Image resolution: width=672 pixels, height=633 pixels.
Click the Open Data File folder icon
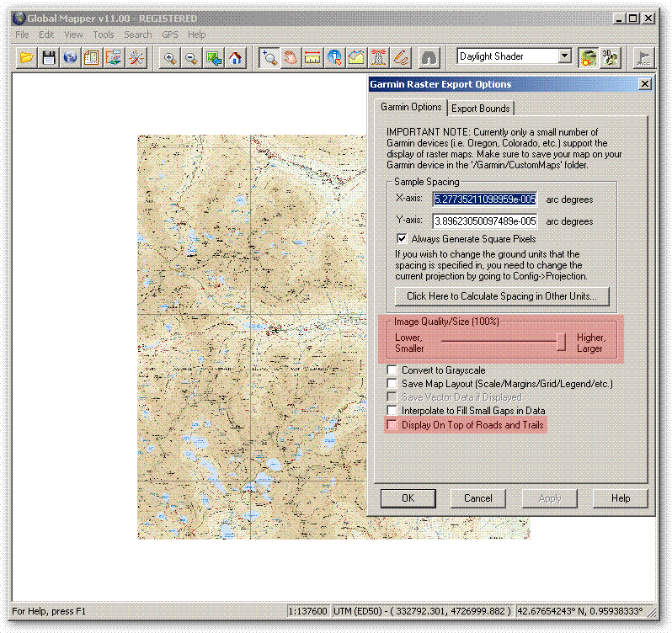click(27, 57)
